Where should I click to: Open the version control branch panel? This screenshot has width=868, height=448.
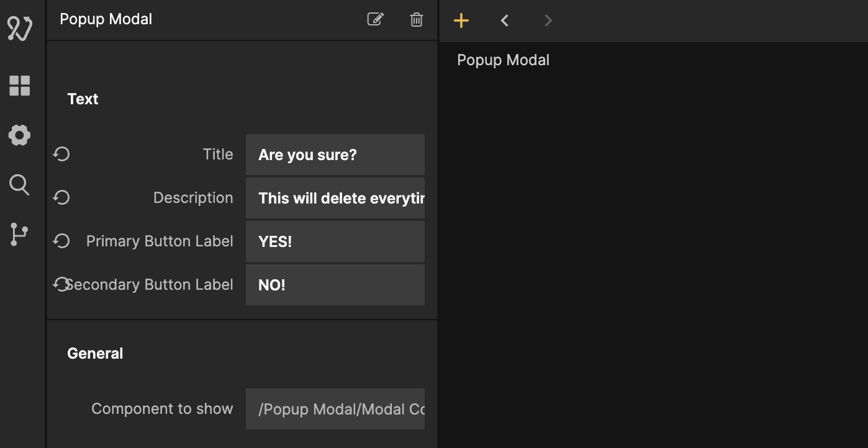click(20, 235)
